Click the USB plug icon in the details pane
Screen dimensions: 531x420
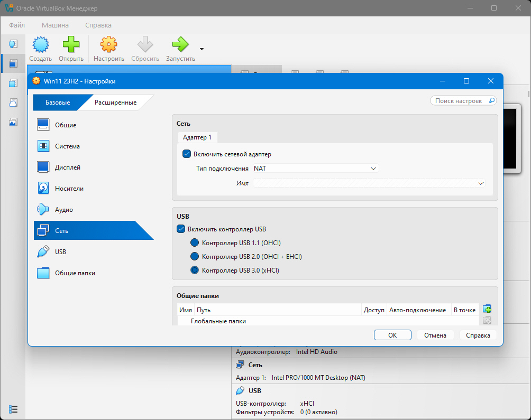click(240, 390)
